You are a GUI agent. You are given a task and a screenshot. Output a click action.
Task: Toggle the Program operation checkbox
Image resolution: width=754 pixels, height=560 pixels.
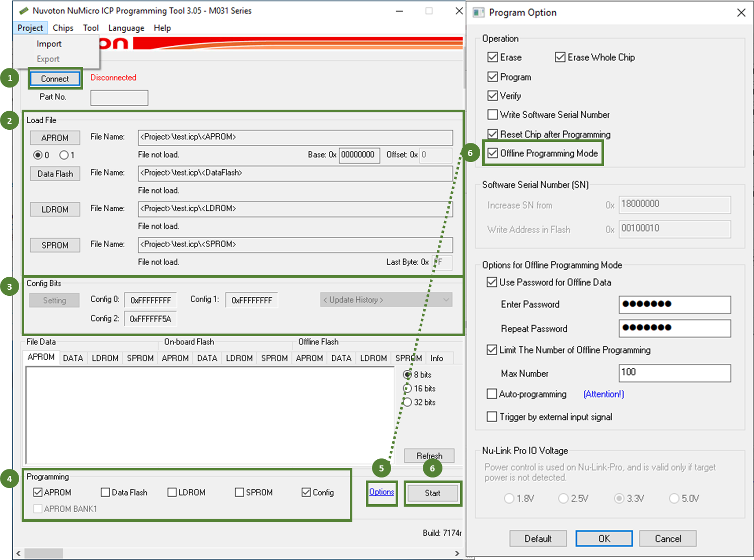(493, 77)
